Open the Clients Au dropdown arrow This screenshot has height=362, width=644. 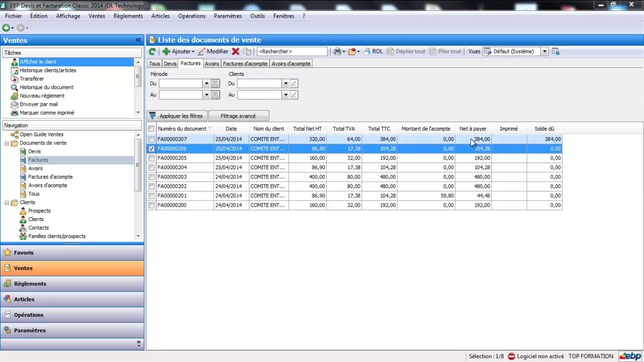[285, 95]
